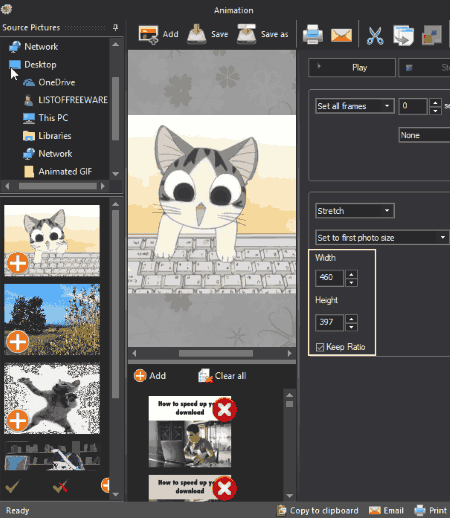Screen dimensions: 450x518
Task: Select Desktop in the folder tree
Action: (32, 65)
